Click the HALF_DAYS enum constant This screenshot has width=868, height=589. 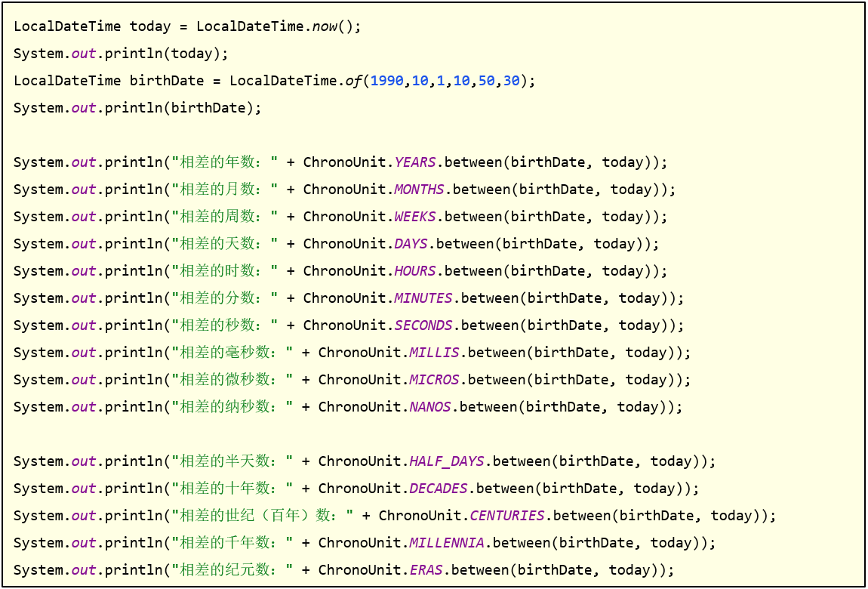[x=445, y=461]
